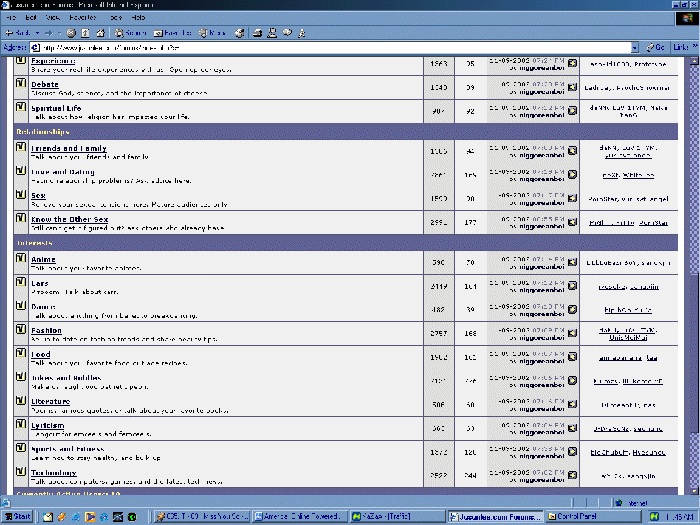Click the forum icon beside Lyricism
This screenshot has height=525, width=700.
[21, 425]
